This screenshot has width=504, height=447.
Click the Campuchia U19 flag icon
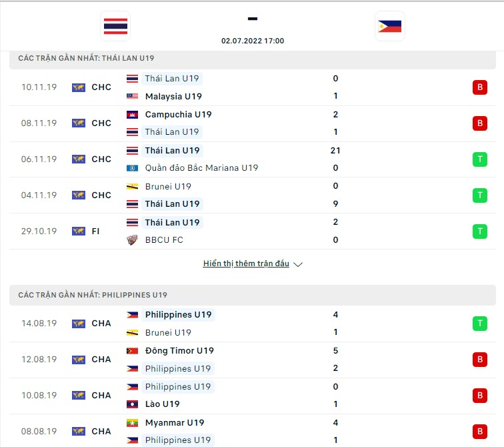click(x=132, y=115)
